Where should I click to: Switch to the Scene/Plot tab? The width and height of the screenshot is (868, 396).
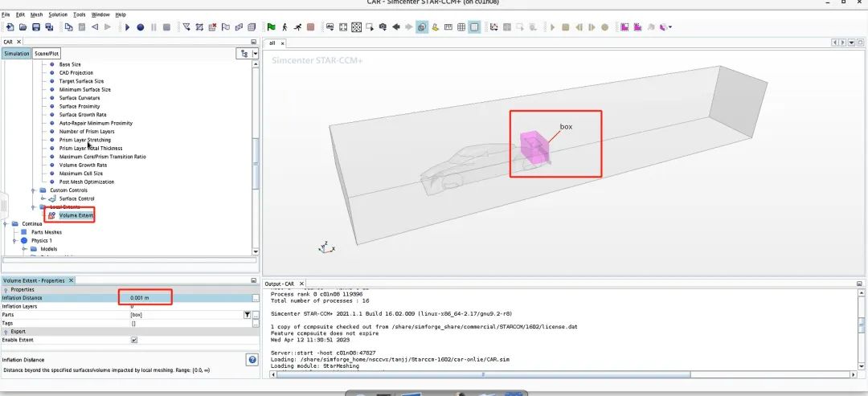pos(46,54)
